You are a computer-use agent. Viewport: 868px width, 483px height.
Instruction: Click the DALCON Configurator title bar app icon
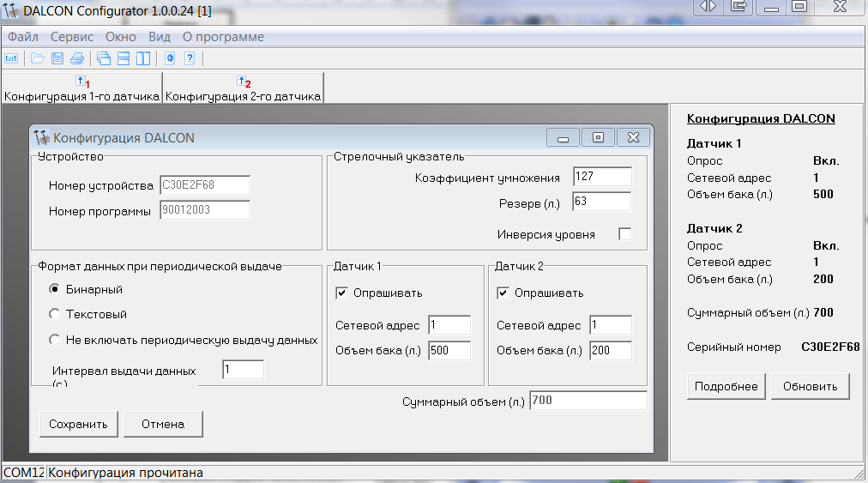10,10
